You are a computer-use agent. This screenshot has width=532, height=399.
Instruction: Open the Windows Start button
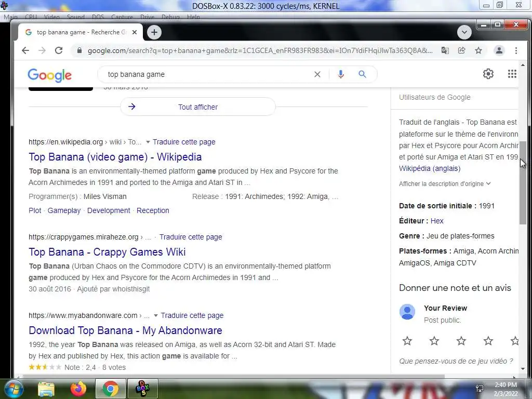pos(14,389)
